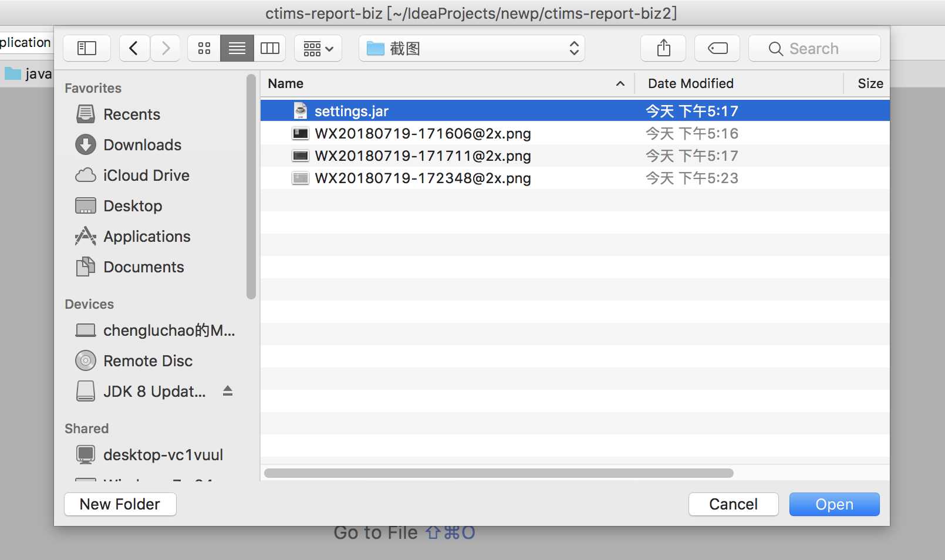
Task: Click the Recents sidebar icon
Action: [86, 114]
